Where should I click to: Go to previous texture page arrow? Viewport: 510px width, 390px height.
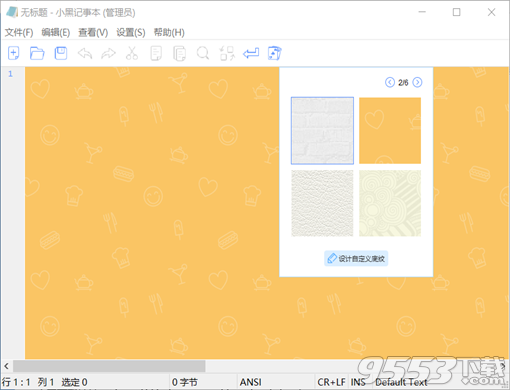tap(390, 82)
